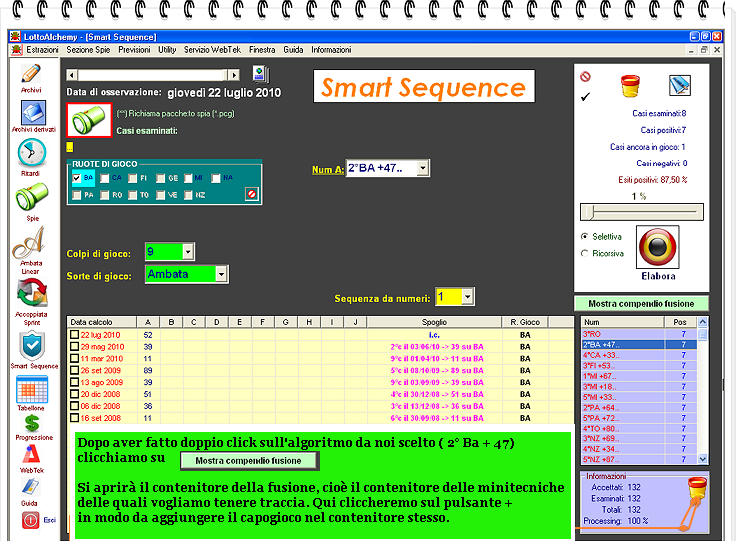Click the document icon beside date scrollbar
This screenshot has width=736, height=541.
(x=261, y=74)
